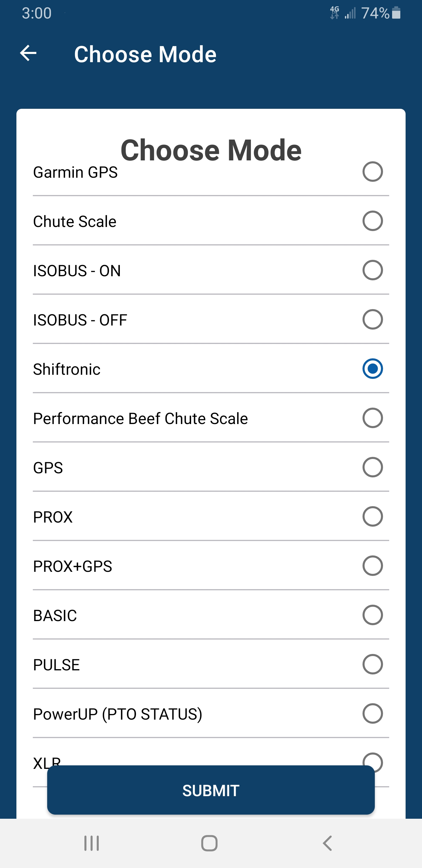
Task: Tap the Android navigation back chevron
Action: 327,843
